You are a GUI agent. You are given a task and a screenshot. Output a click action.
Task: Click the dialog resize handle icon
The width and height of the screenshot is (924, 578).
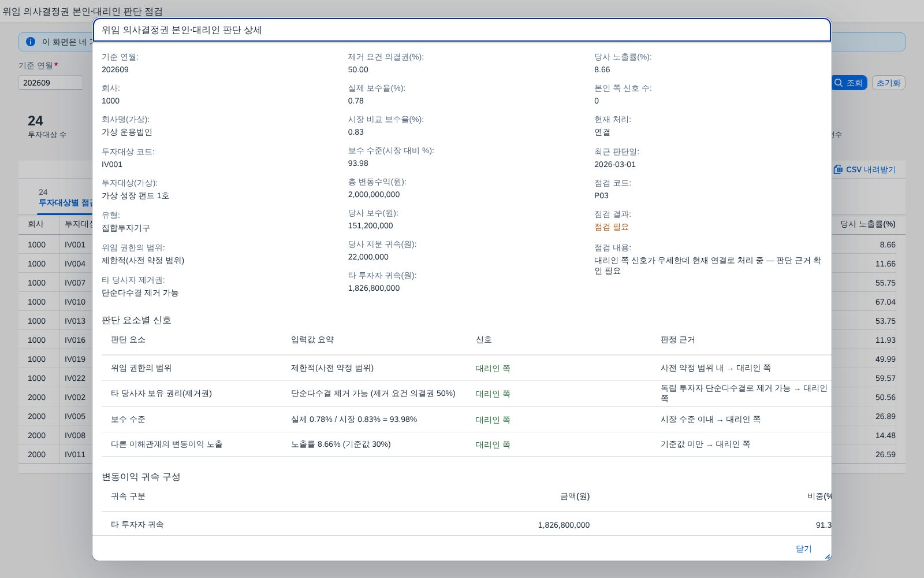coord(827,557)
